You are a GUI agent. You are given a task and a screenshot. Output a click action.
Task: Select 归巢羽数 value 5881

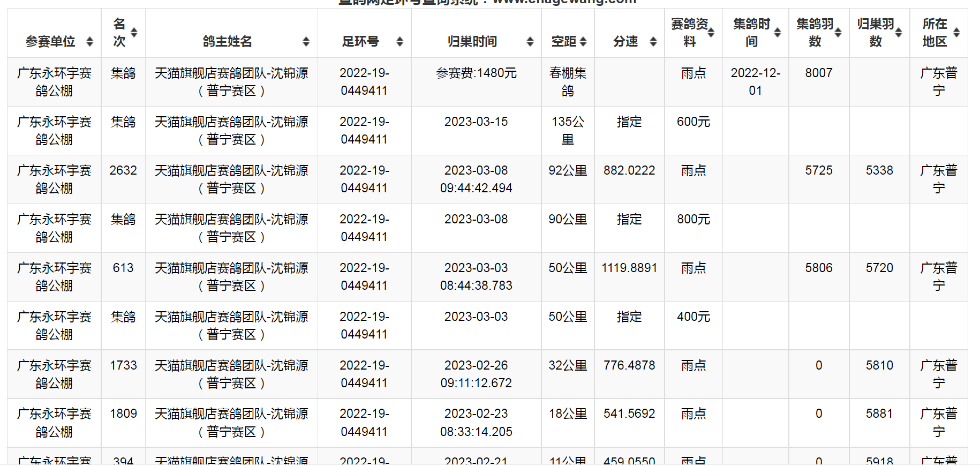(x=879, y=414)
